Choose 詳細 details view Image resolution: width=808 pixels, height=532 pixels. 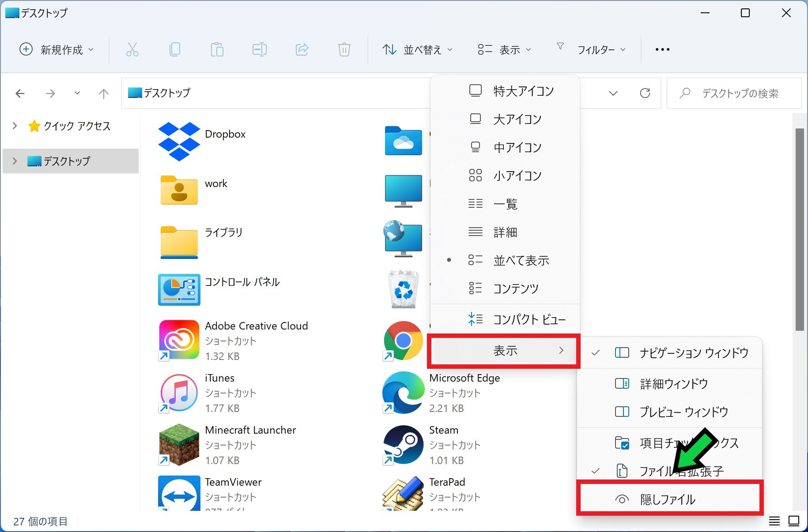(x=505, y=232)
